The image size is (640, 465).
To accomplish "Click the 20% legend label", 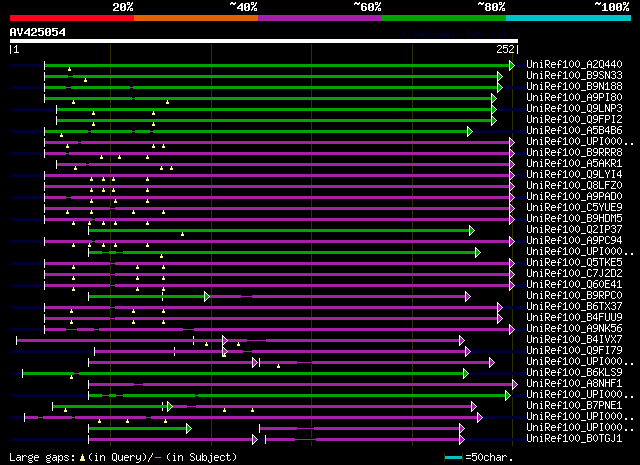I will 123,7.
